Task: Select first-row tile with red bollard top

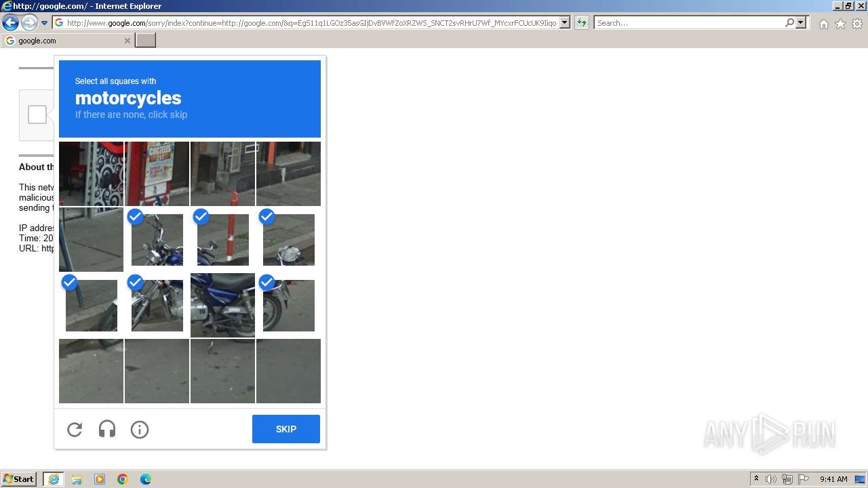Action: (x=222, y=174)
